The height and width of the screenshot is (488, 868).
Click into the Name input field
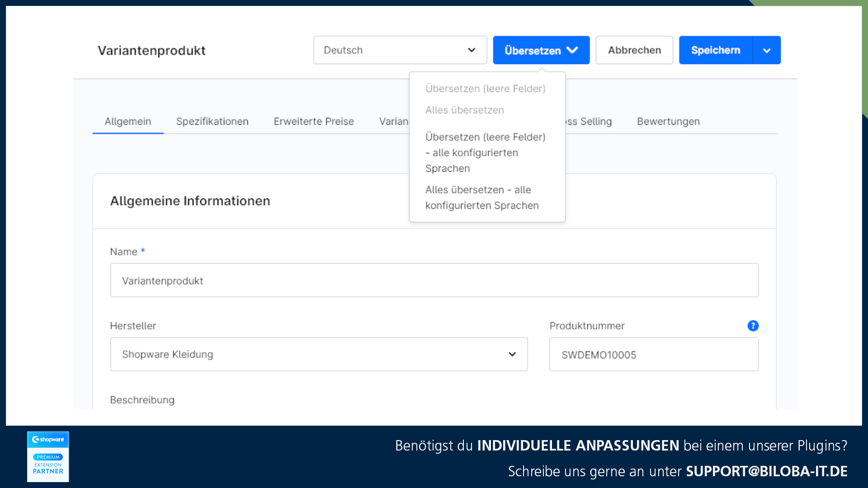434,281
